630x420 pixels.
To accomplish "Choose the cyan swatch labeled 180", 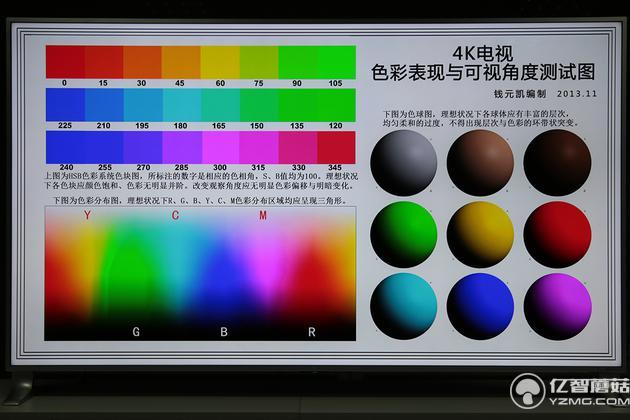I will [181, 104].
